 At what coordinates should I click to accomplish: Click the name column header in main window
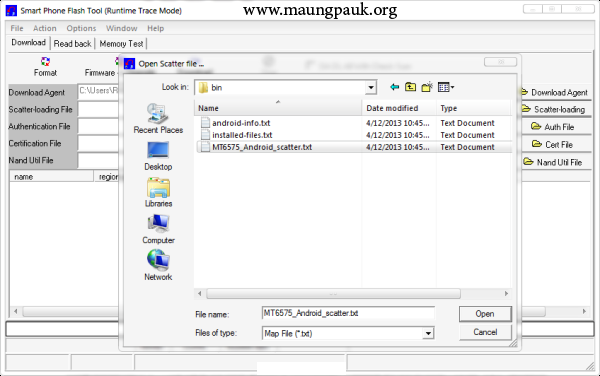pos(51,177)
